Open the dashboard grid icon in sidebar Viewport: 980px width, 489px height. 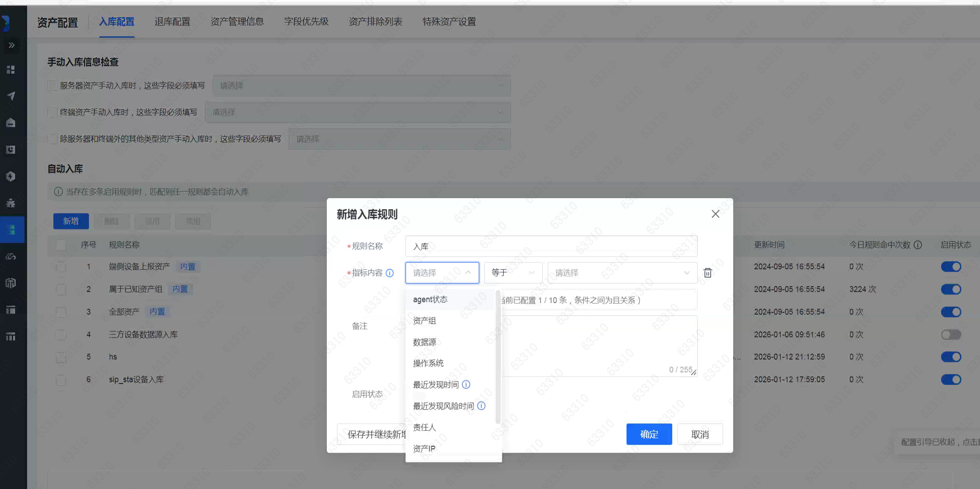(x=11, y=69)
